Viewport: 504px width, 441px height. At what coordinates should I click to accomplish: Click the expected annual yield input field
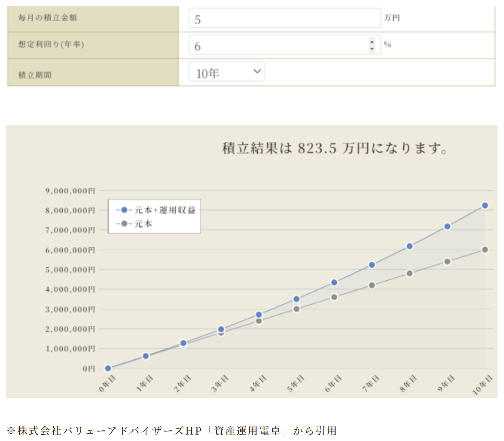[284, 45]
